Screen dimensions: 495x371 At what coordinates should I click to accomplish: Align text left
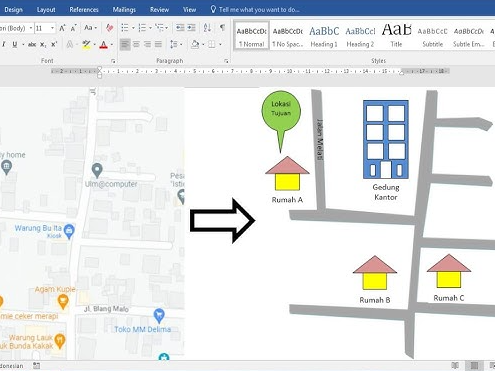pos(125,44)
